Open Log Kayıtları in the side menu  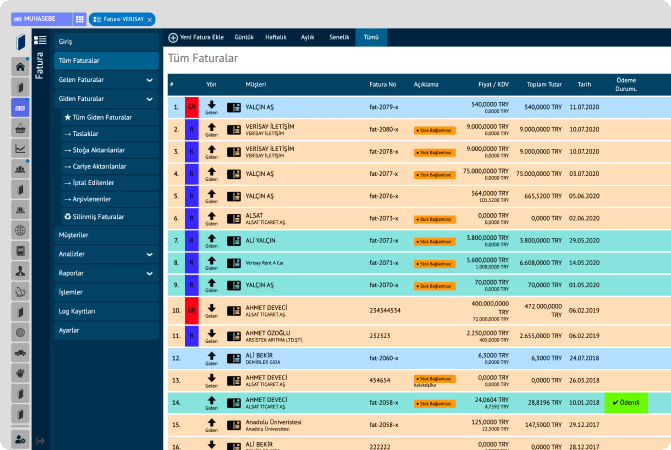pyautogui.click(x=106, y=311)
